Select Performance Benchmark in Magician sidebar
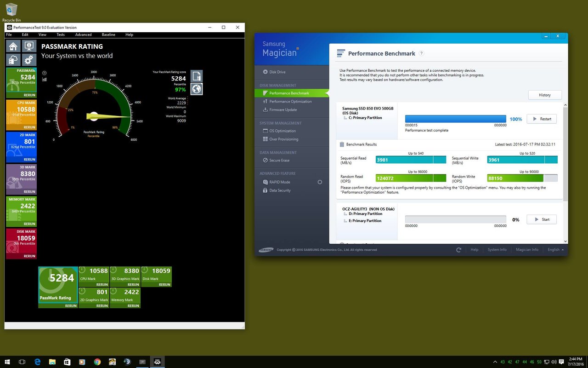The height and width of the screenshot is (368, 588). 292,93
